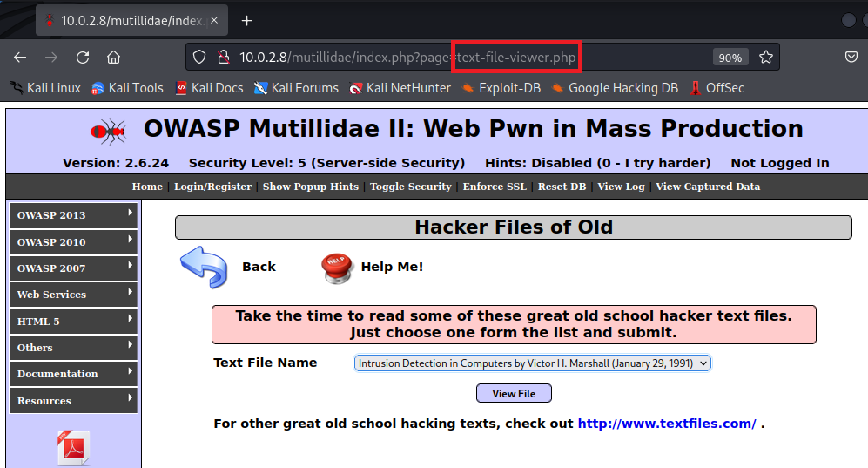This screenshot has width=868, height=468.
Task: Open the browser home page
Action: click(x=113, y=57)
